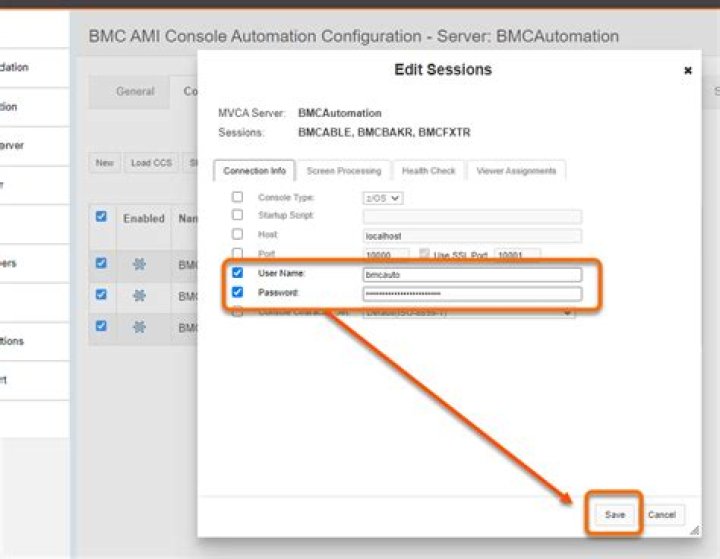This screenshot has width=720, height=559.
Task: Close the Edit Sessions dialog with X
Action: (x=687, y=70)
